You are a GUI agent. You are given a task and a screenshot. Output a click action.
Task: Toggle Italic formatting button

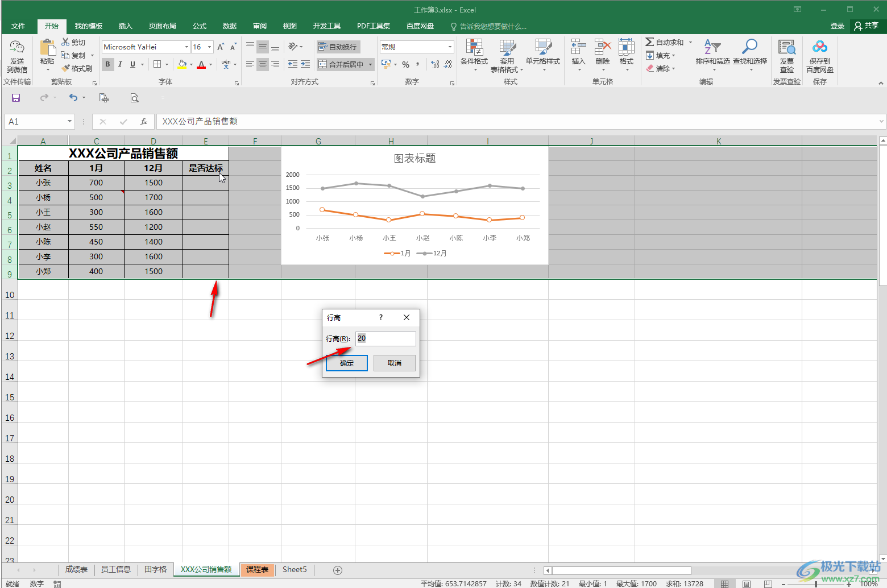click(120, 64)
